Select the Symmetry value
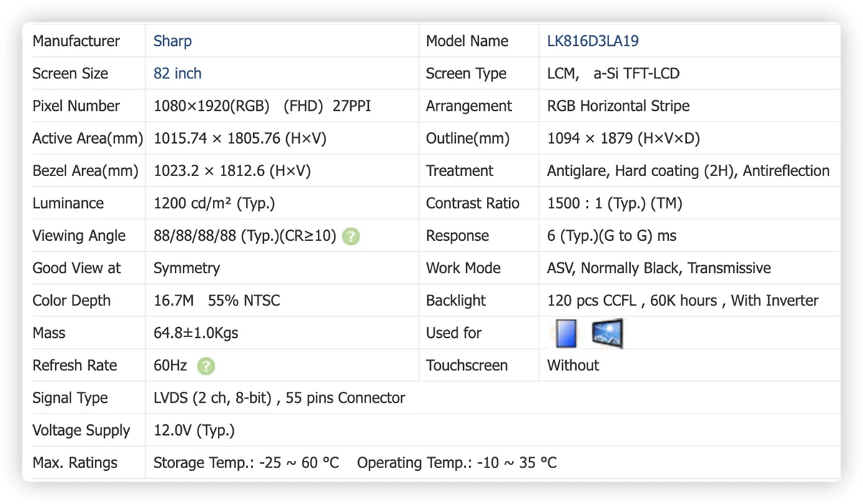The height and width of the screenshot is (504, 863). click(x=187, y=268)
